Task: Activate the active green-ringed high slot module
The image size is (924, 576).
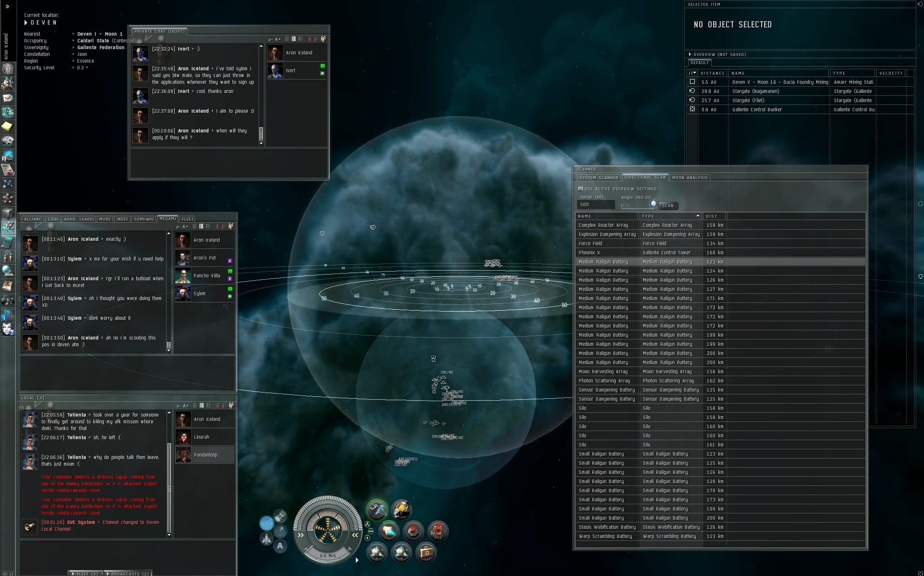Action: point(377,510)
